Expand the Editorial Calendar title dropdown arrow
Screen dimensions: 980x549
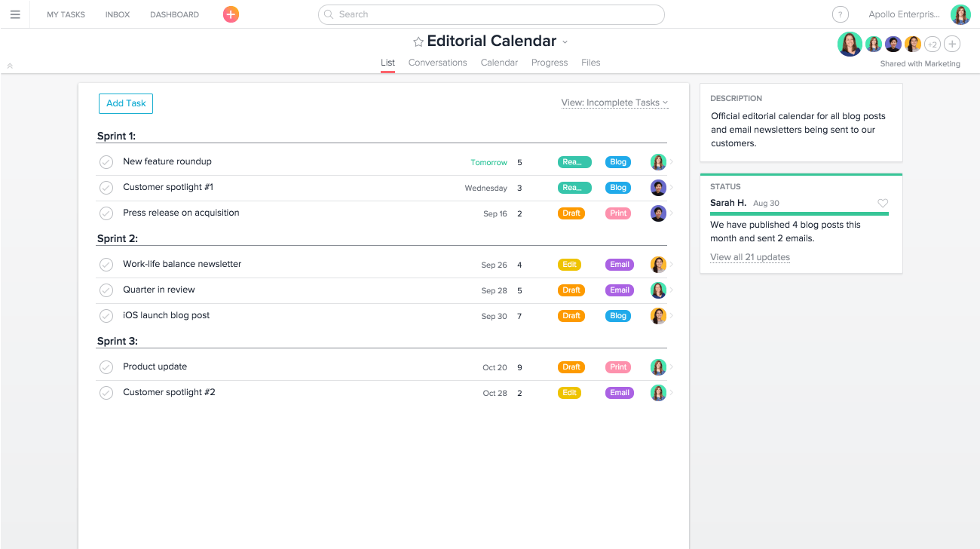tap(565, 42)
